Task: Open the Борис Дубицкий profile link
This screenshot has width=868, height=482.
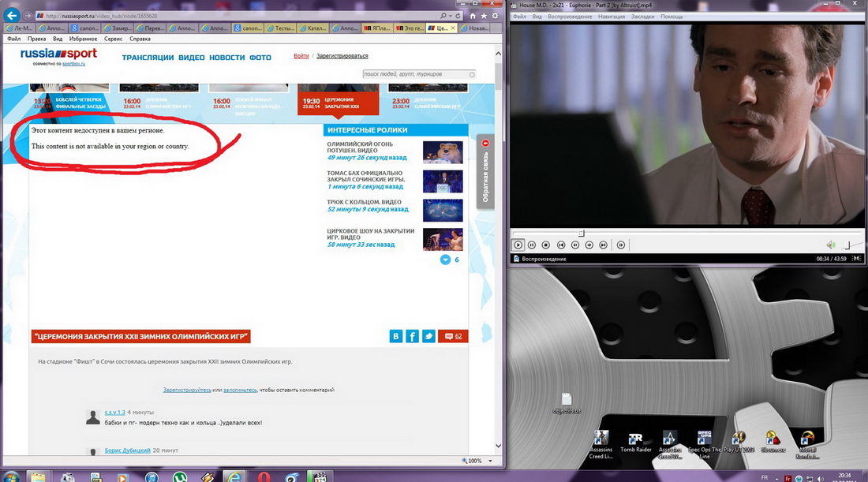Action: [x=127, y=450]
